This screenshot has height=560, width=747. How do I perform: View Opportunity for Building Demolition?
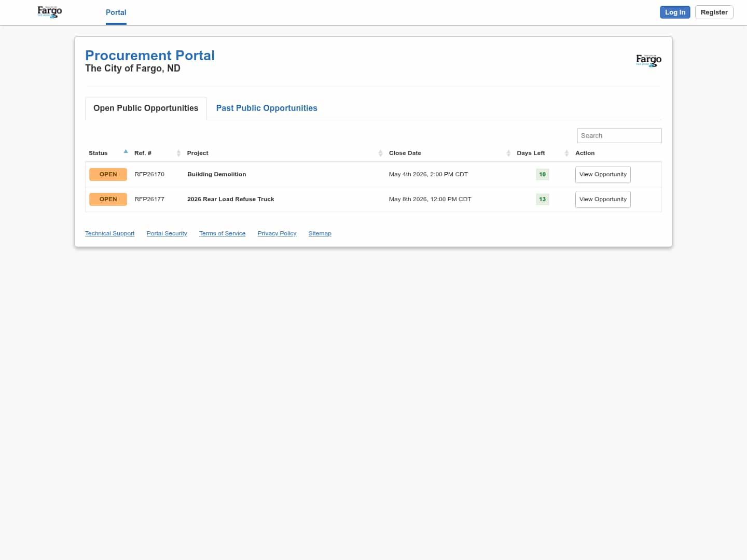coord(603,175)
